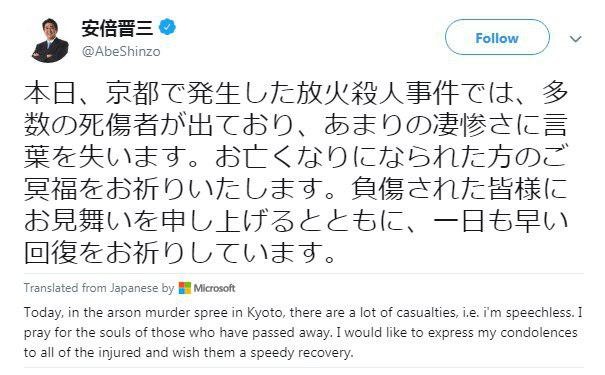605x375 pixels.
Task: Click the Japanese line starting with お見舞いを申し上げる
Action: pos(296,221)
